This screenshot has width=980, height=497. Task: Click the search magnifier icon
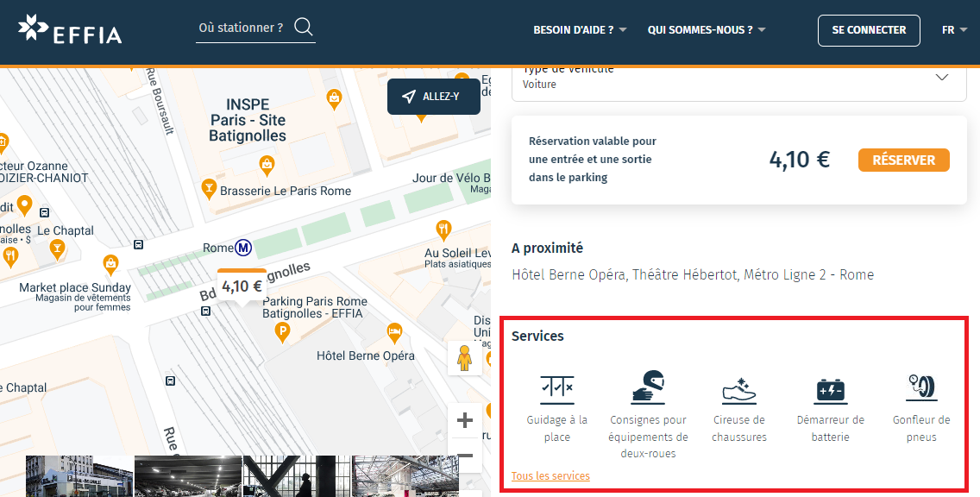click(x=304, y=27)
